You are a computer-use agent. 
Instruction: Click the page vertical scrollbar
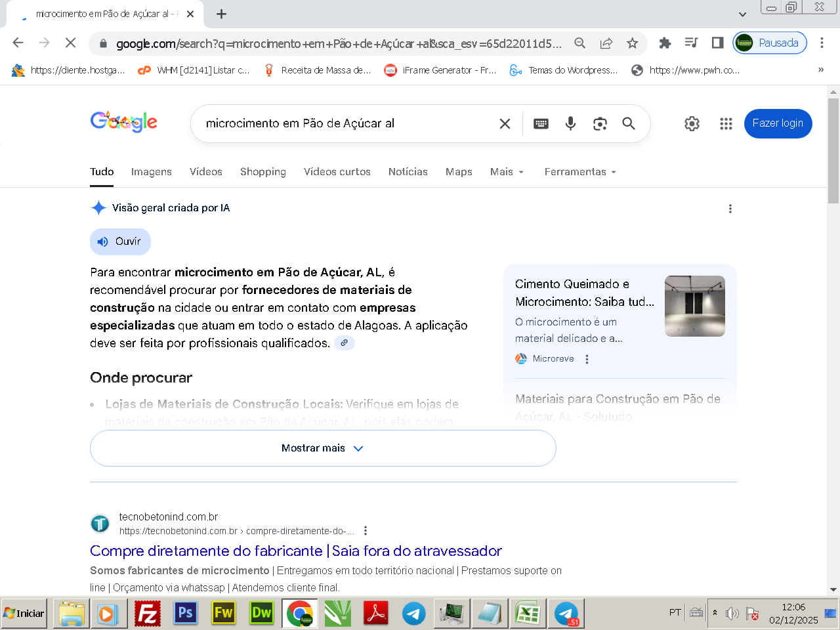coord(833,151)
